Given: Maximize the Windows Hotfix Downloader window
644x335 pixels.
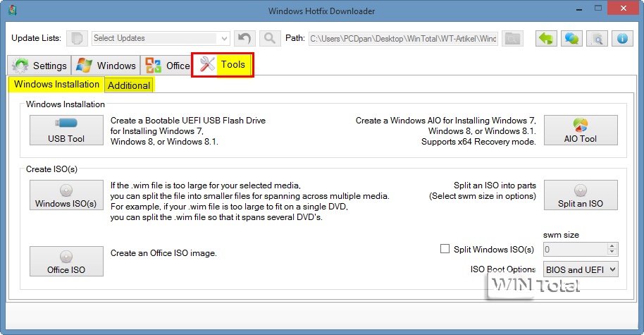Looking at the screenshot, I should point(598,8).
